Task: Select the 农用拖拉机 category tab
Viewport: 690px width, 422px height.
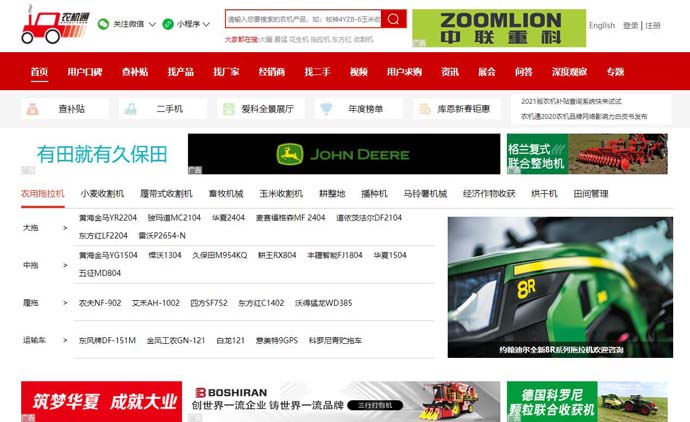Action: pyautogui.click(x=43, y=194)
